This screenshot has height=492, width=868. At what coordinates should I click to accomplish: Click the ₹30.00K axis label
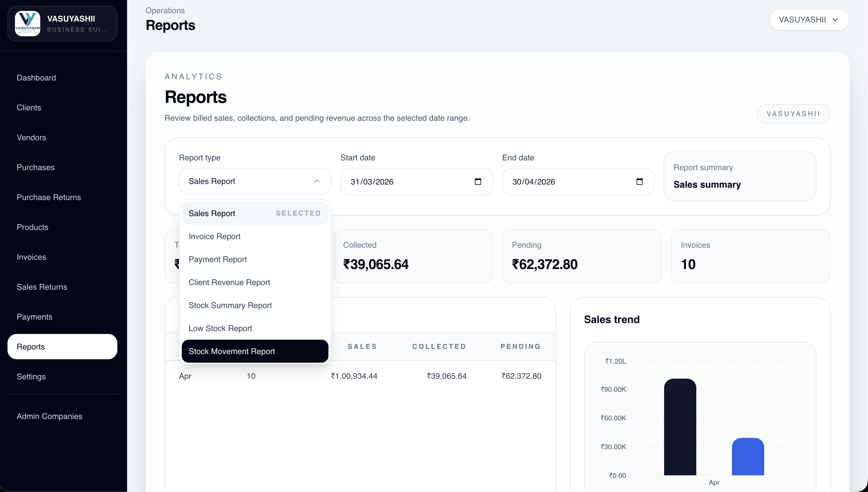tap(613, 447)
